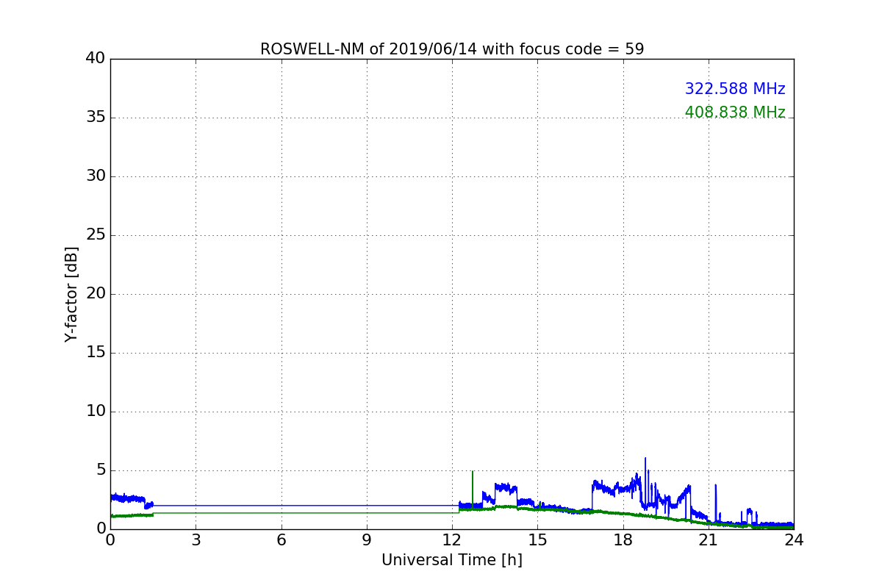
Task: Click the x-axis tick label '6'
Action: point(281,540)
